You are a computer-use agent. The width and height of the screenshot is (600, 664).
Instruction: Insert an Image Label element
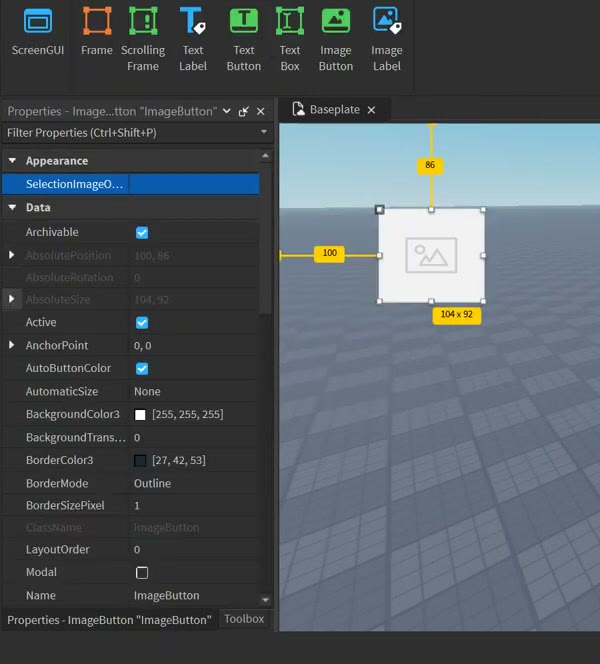387,39
